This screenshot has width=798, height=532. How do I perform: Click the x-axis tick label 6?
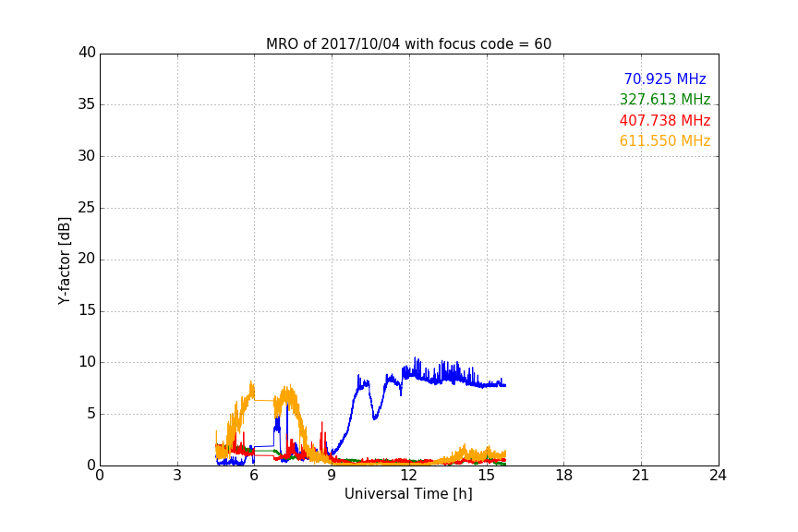point(254,476)
